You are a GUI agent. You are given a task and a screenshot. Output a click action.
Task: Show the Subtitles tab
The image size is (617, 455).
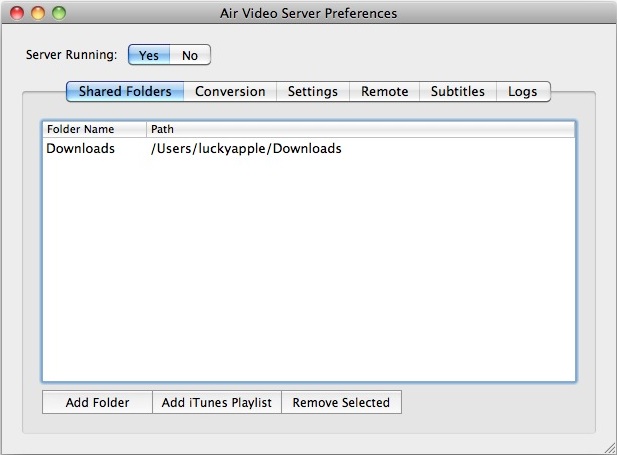(x=457, y=91)
